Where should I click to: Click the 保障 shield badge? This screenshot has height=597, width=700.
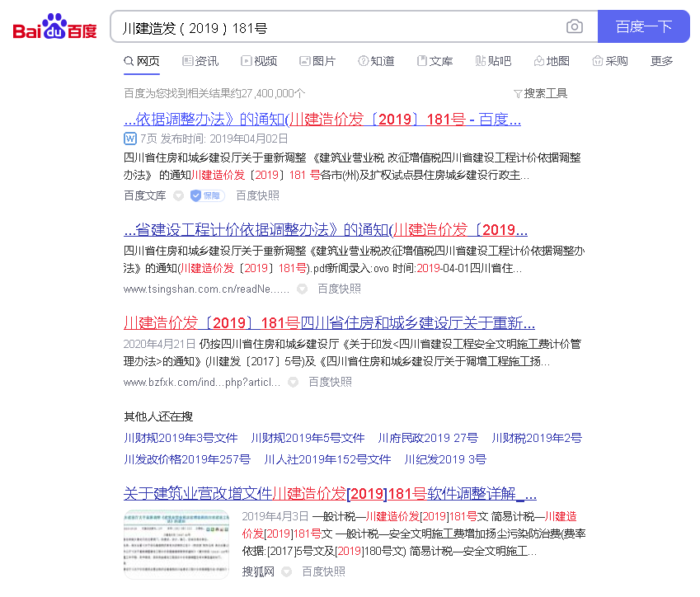pos(208,195)
